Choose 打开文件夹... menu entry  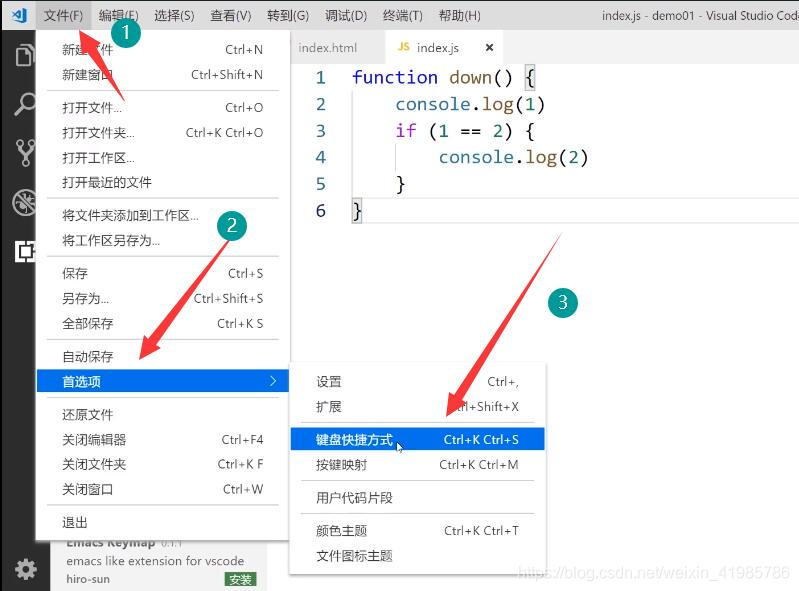coord(163,133)
